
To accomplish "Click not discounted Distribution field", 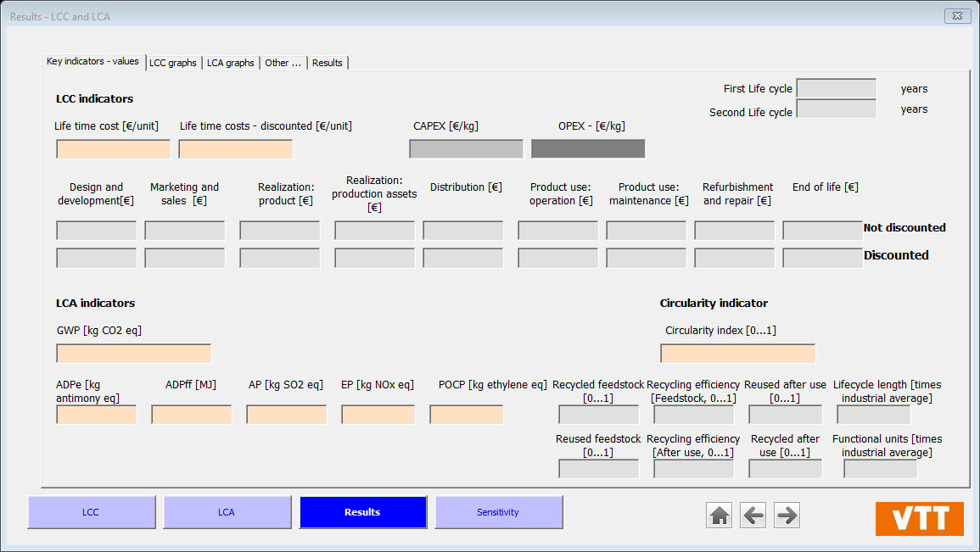I will click(x=462, y=231).
